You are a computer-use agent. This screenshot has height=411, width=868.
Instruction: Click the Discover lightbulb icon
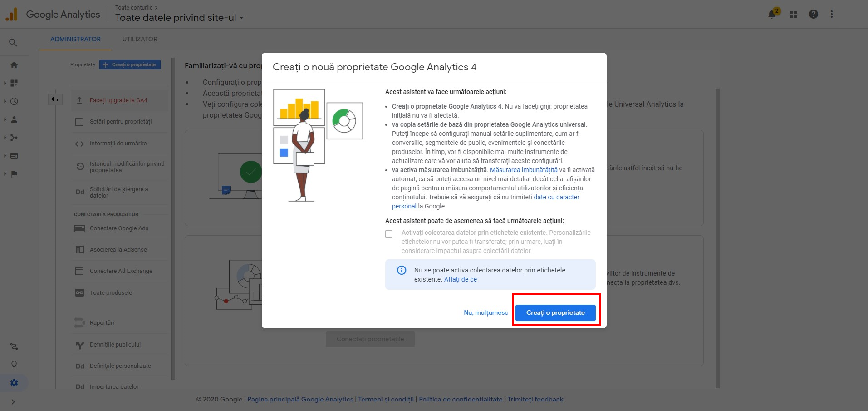click(x=14, y=365)
